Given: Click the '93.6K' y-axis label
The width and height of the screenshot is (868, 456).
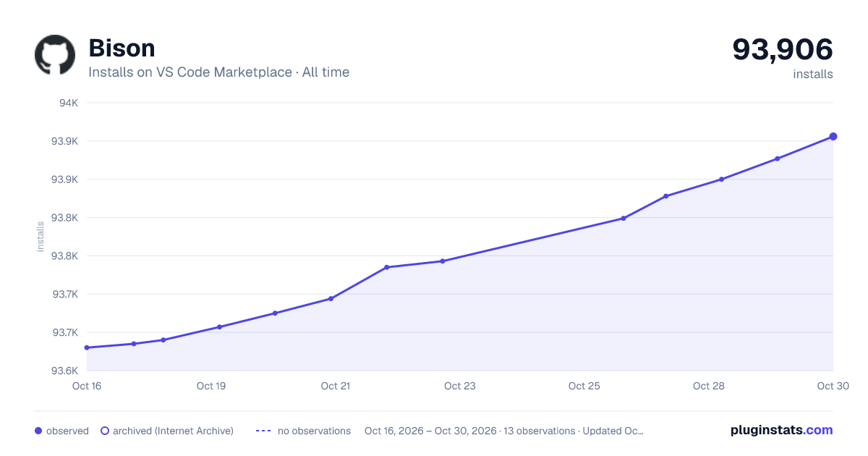Looking at the screenshot, I should coord(64,371).
